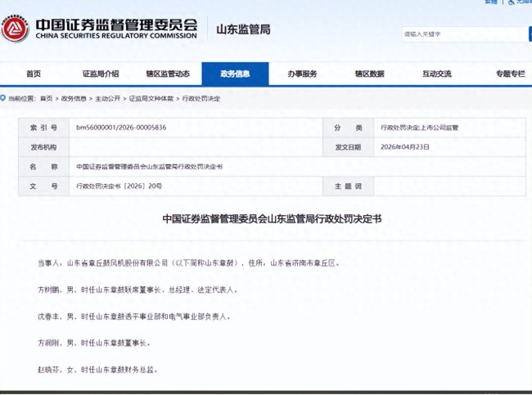Open the 互动交流 navigation tab
The image size is (532, 395).
click(x=437, y=74)
